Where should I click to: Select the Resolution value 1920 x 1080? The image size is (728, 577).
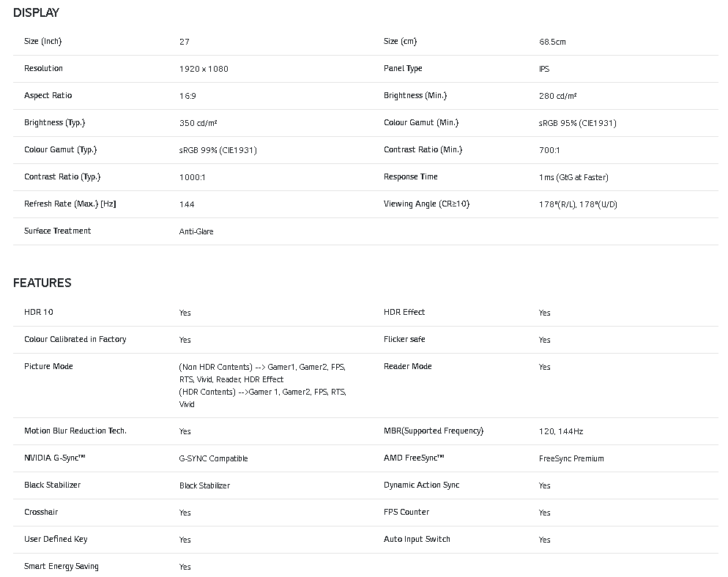(x=204, y=69)
